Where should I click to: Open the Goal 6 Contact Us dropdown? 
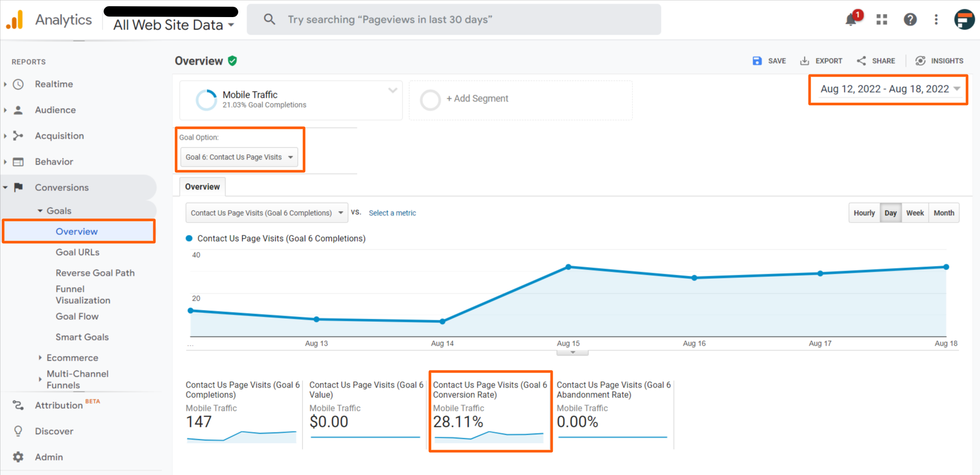pyautogui.click(x=239, y=157)
